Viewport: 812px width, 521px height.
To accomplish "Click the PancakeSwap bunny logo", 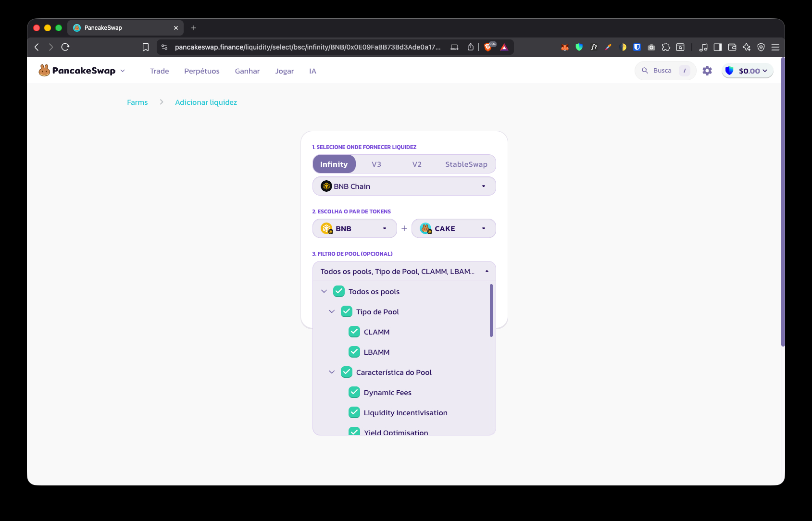I will point(44,71).
